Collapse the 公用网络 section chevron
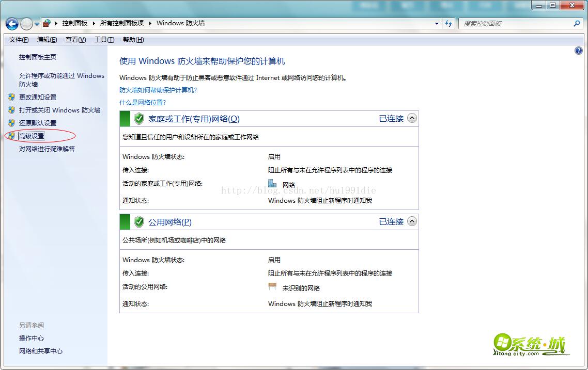Image resolution: width=588 pixels, height=370 pixels. tap(412, 221)
